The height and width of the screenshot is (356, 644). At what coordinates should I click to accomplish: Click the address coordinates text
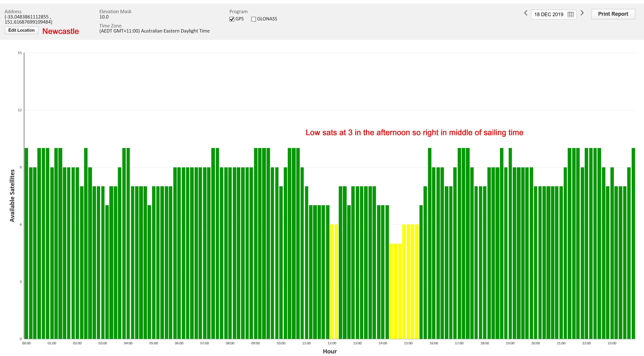tap(28, 19)
